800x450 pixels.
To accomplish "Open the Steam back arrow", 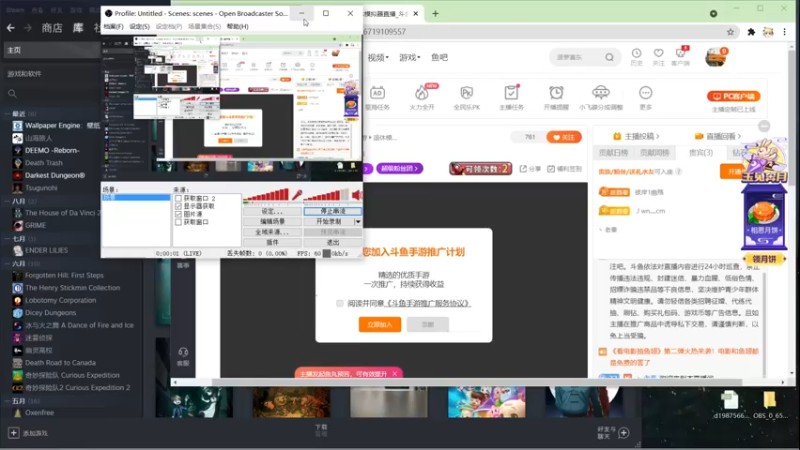I will click(11, 28).
